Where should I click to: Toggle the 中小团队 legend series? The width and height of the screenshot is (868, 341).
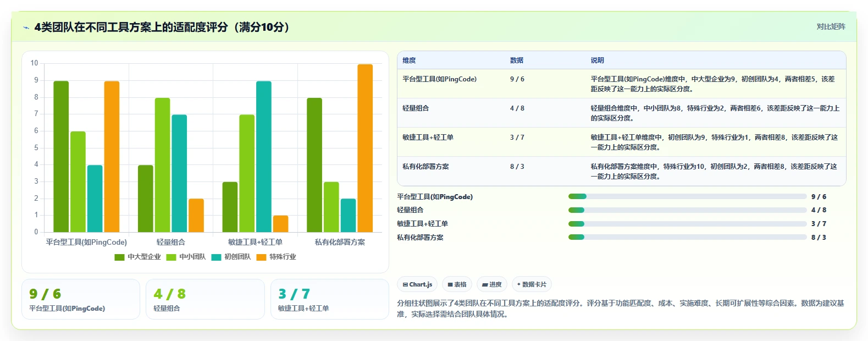(186, 257)
